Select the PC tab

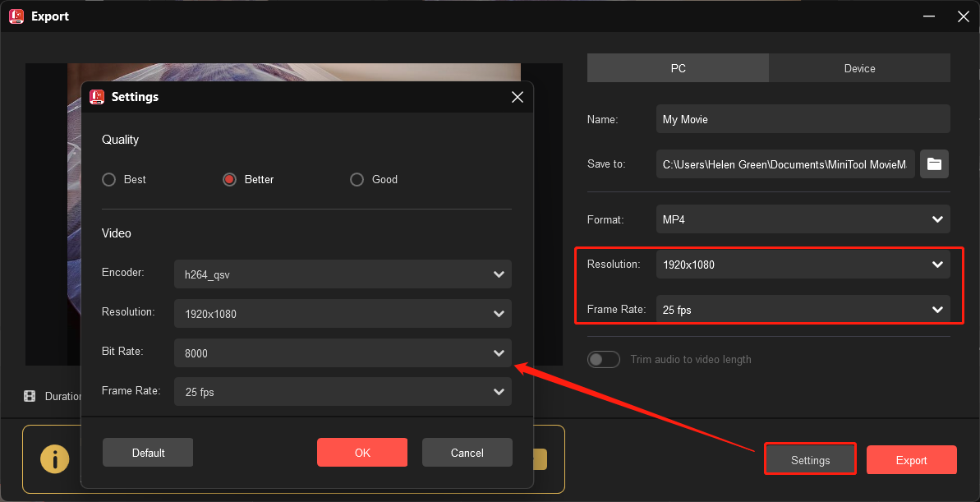click(678, 67)
